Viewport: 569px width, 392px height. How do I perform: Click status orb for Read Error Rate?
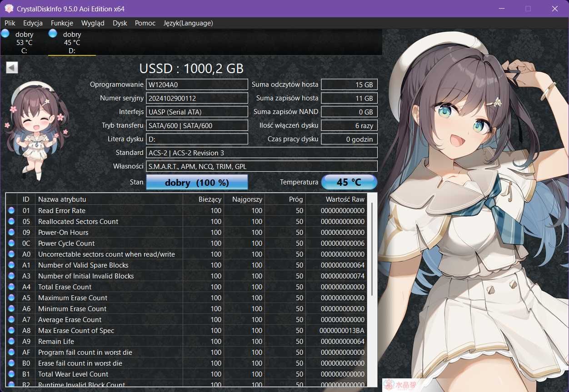pos(11,210)
